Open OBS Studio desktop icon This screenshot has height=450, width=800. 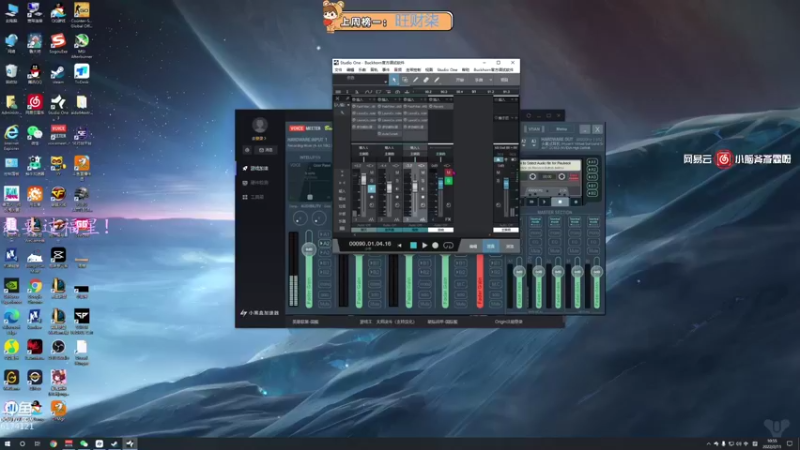pyautogui.click(x=58, y=349)
